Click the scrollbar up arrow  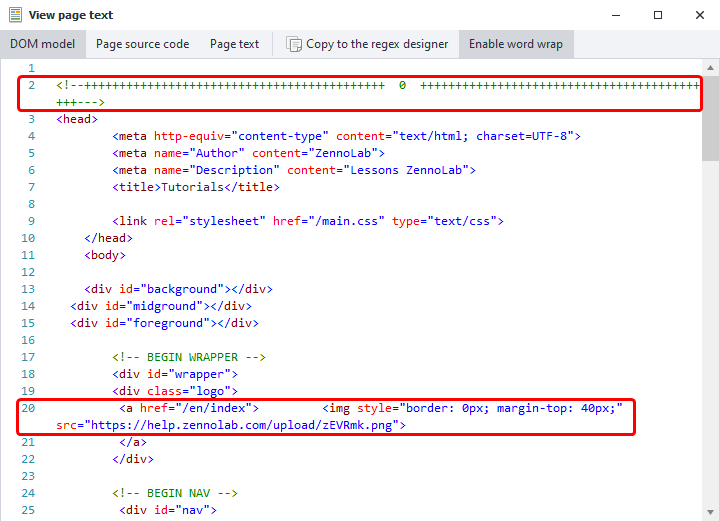point(710,67)
